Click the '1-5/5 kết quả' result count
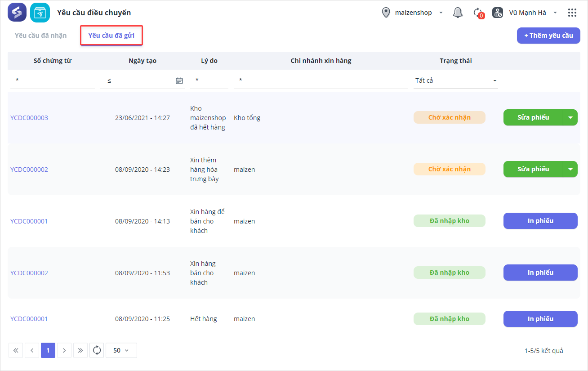This screenshot has height=371, width=588. 544,351
